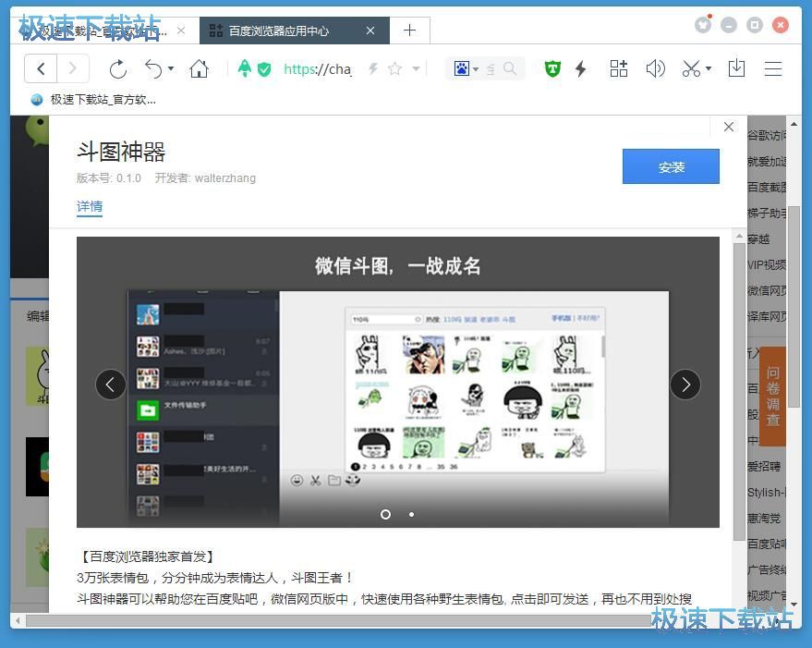Viewport: 812px width, 648px height.
Task: Open the search engine selector arrow
Action: (x=476, y=69)
